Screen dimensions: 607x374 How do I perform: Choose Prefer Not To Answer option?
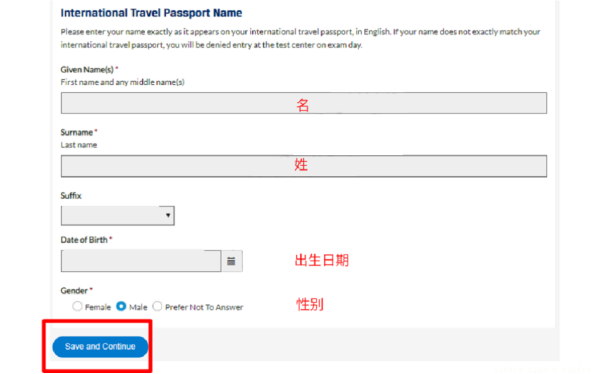157,307
